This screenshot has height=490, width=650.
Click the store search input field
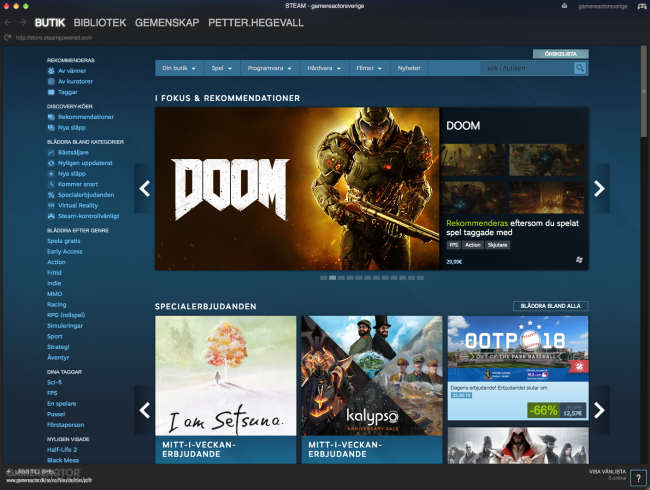[x=527, y=68]
